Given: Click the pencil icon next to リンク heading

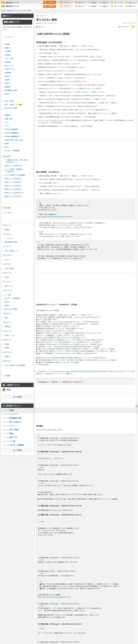Looking at the screenshot, I should [x=11, y=208].
